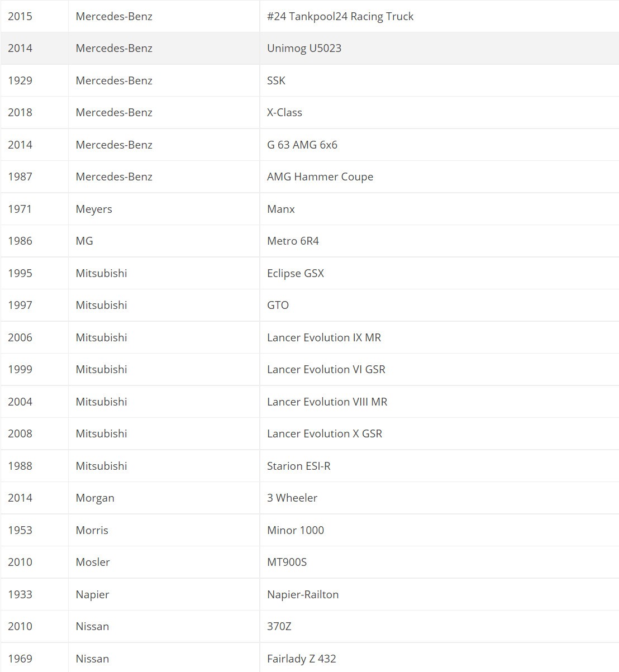Select the #24 Tankpool24 Racing Truck entry

[340, 16]
